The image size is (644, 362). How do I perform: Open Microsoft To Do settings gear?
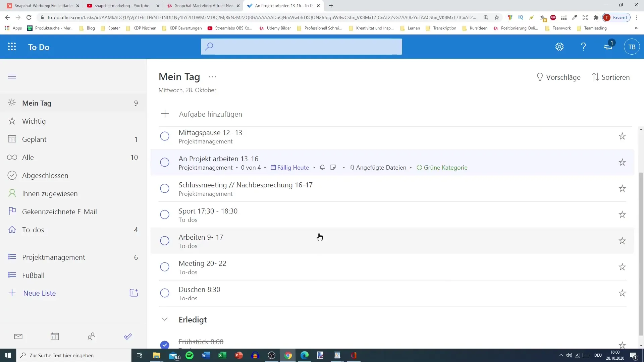(x=559, y=46)
